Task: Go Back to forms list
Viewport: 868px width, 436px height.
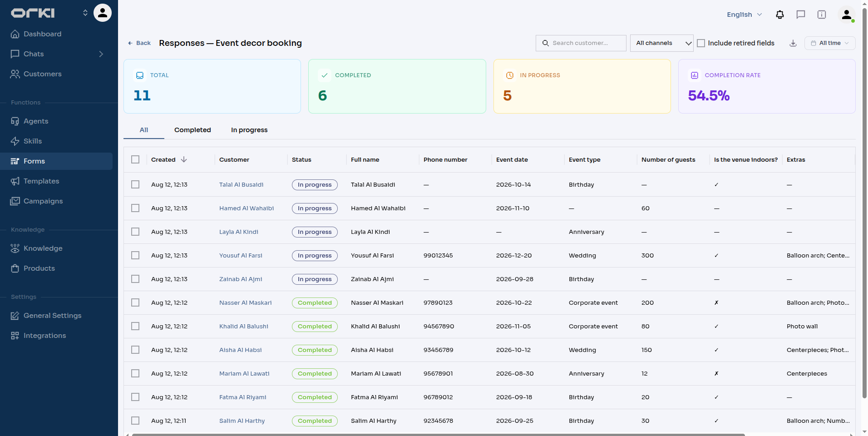Action: pyautogui.click(x=139, y=43)
